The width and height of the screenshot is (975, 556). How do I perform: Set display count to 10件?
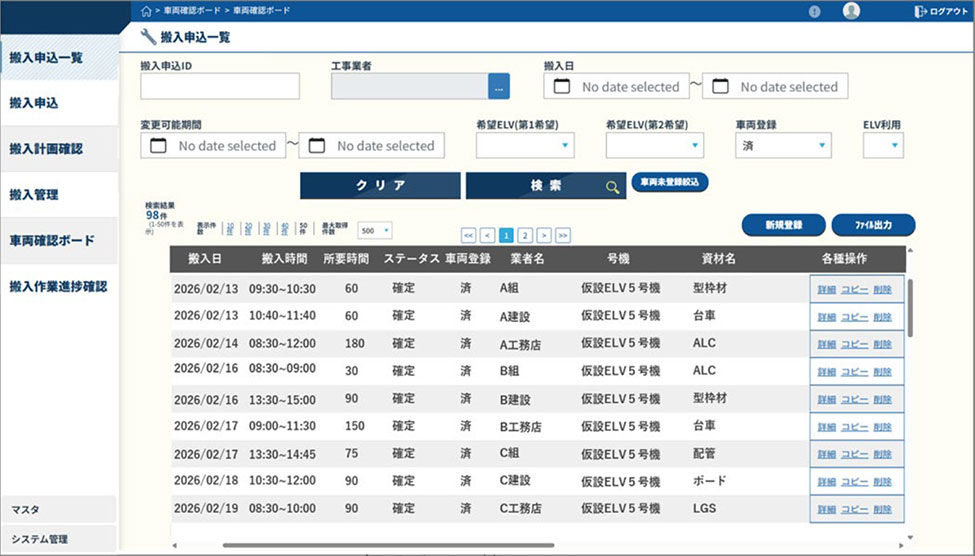(231, 229)
